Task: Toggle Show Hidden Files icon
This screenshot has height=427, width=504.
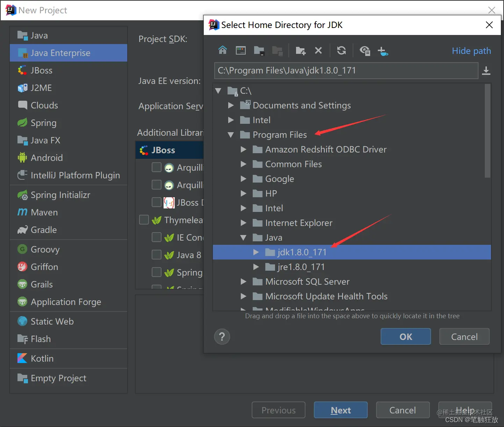Action: [x=365, y=51]
